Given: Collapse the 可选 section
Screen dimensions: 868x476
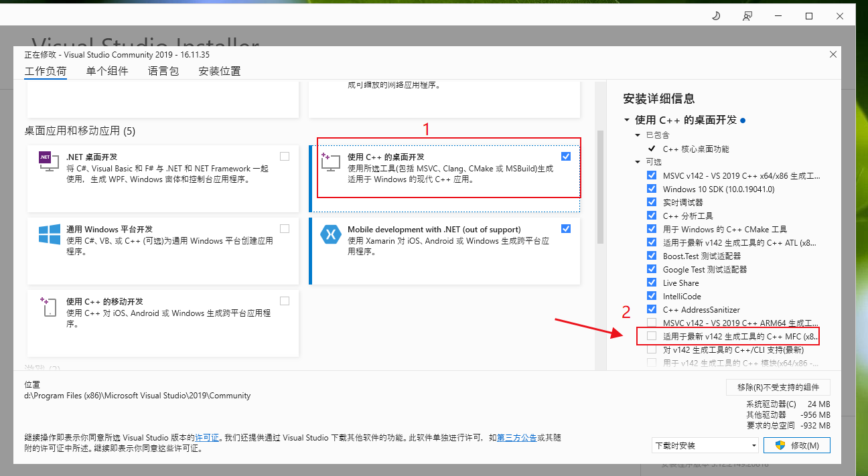Looking at the screenshot, I should (638, 162).
